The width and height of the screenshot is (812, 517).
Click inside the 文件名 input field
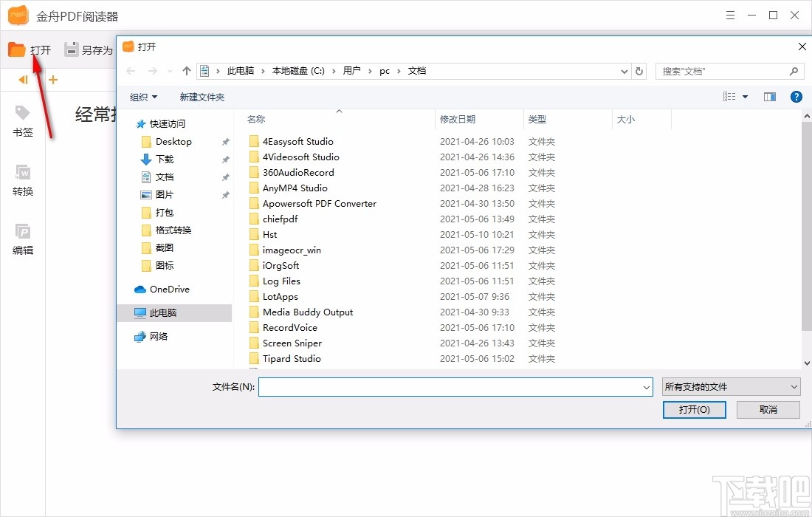coord(450,386)
